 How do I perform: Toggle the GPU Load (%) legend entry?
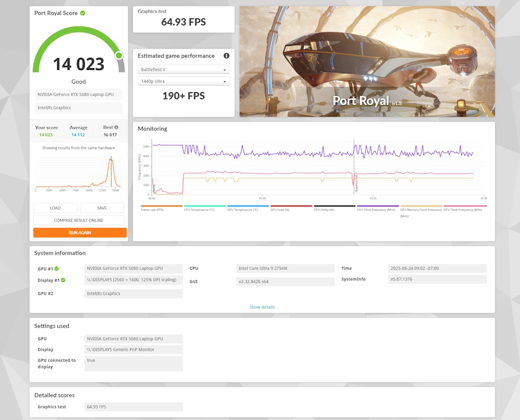[x=291, y=208]
